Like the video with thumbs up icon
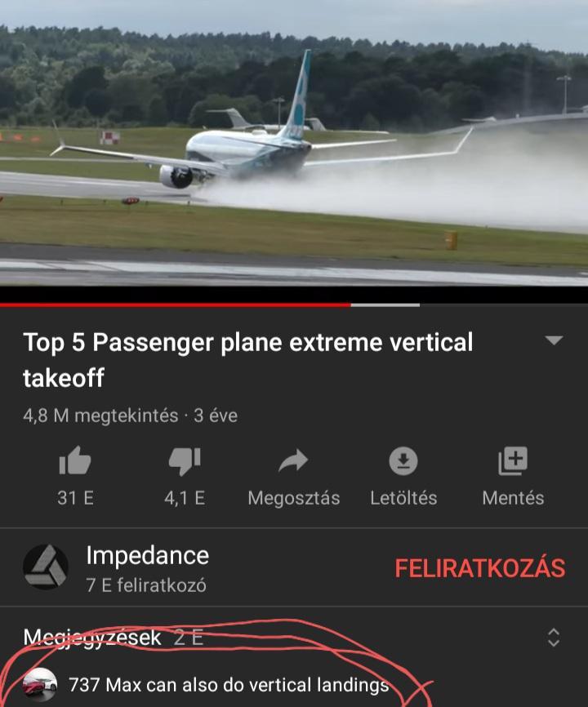This screenshot has height=707, width=588. [75, 460]
